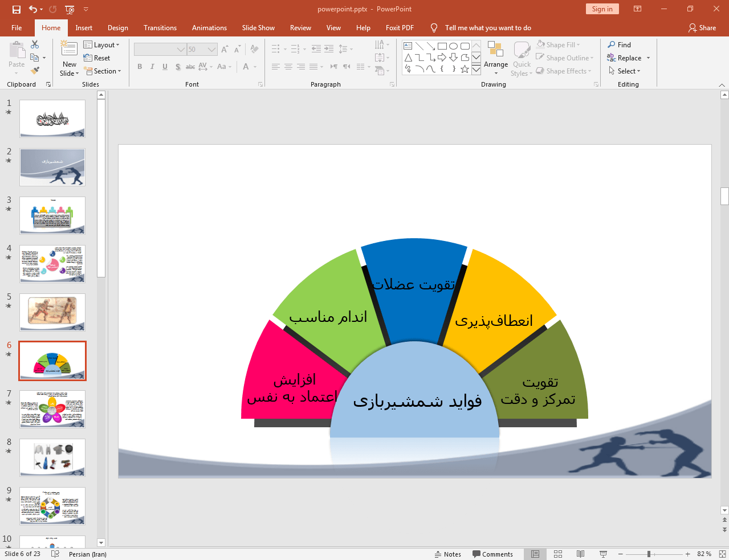This screenshot has height=560, width=729.
Task: Click the Share button
Action: [702, 28]
